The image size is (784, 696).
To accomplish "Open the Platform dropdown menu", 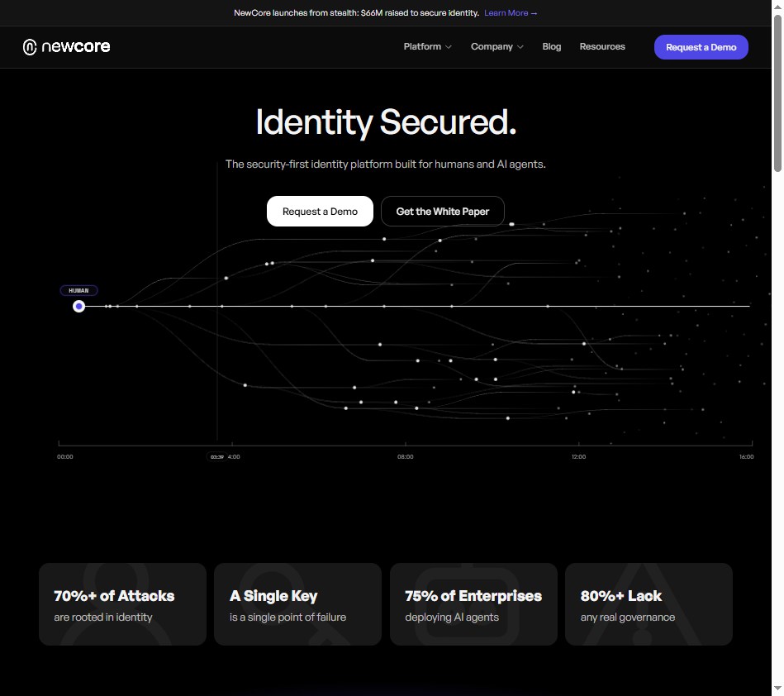I will (427, 46).
